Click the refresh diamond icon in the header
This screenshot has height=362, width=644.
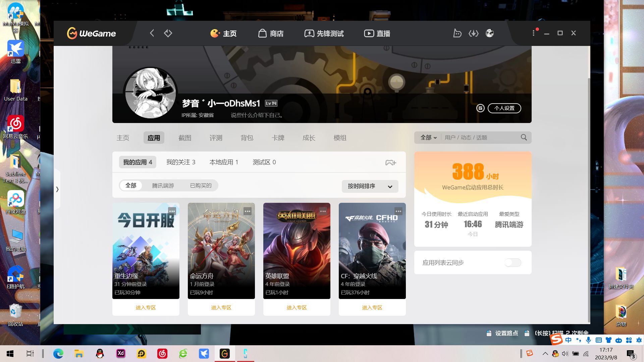click(x=168, y=33)
